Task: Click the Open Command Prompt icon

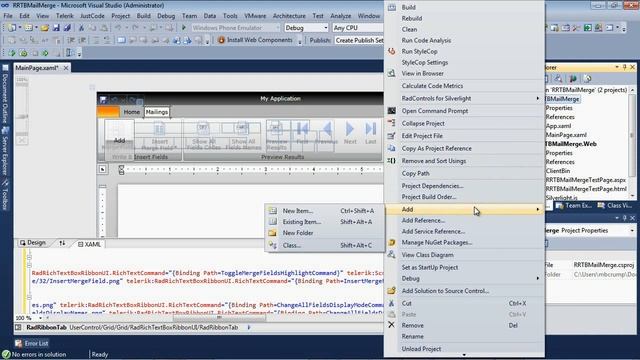Action: coord(391,111)
